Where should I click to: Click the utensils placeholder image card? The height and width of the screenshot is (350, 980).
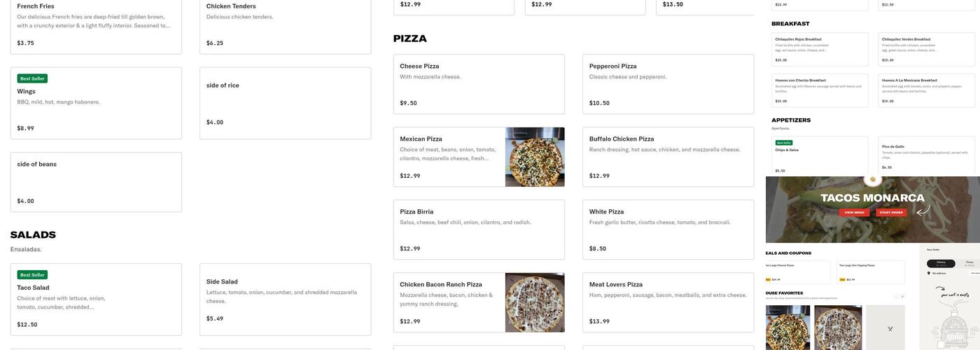(889, 327)
